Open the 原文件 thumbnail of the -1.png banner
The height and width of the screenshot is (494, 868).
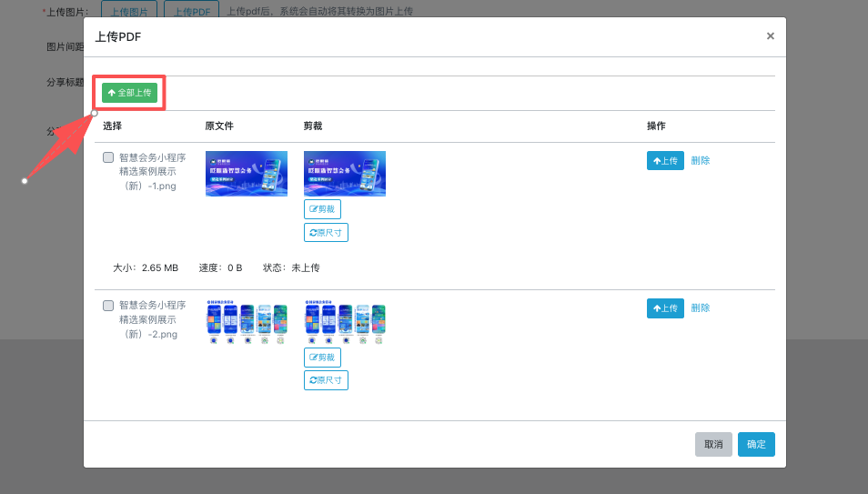(246, 174)
